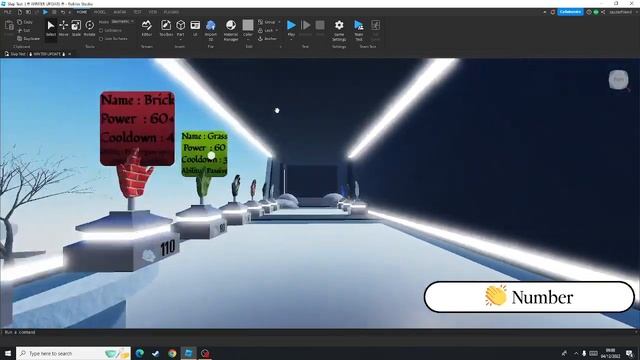
Task: Open the Part type dropdown arrow
Action: click(x=180, y=40)
